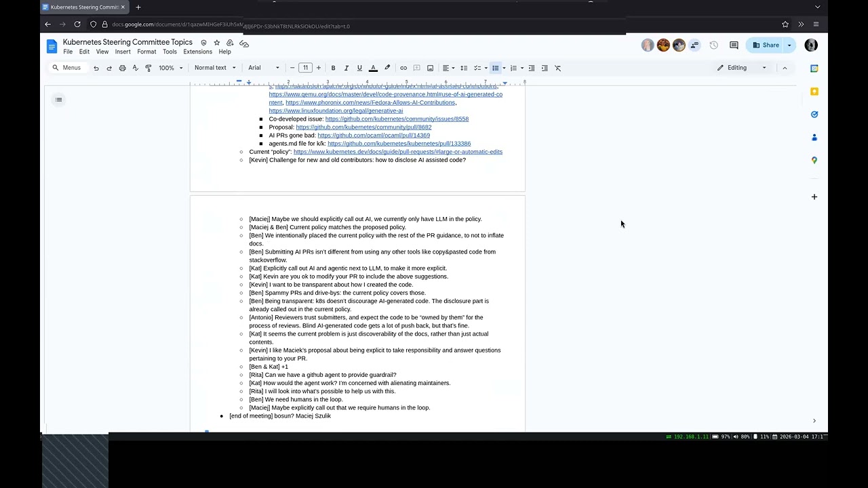The width and height of the screenshot is (868, 488).
Task: Toggle italic formatting
Action: [x=347, y=68]
